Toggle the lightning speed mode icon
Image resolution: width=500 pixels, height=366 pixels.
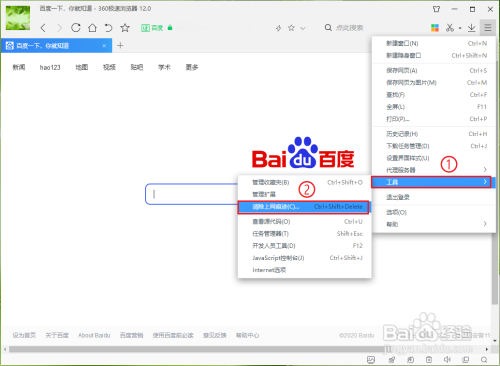coord(279,28)
